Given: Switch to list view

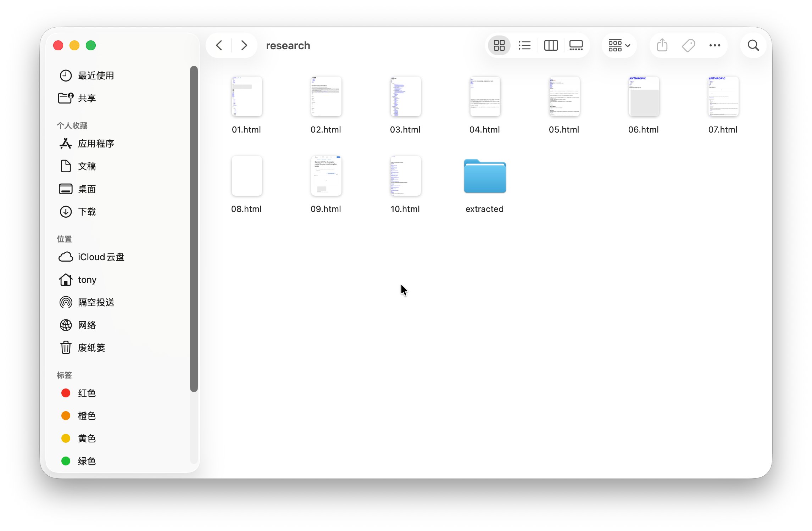Looking at the screenshot, I should (524, 45).
